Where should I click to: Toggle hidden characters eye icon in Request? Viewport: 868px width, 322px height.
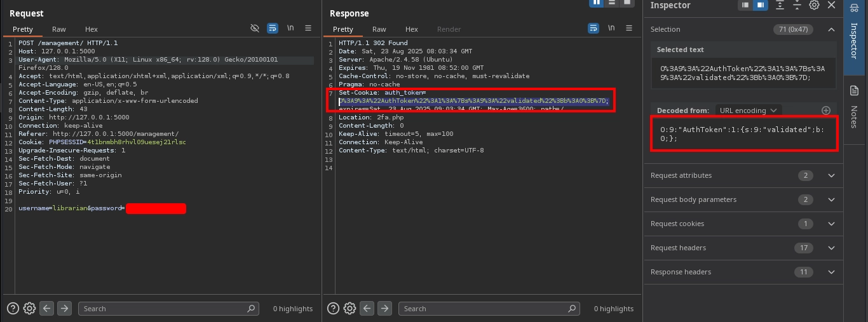255,29
